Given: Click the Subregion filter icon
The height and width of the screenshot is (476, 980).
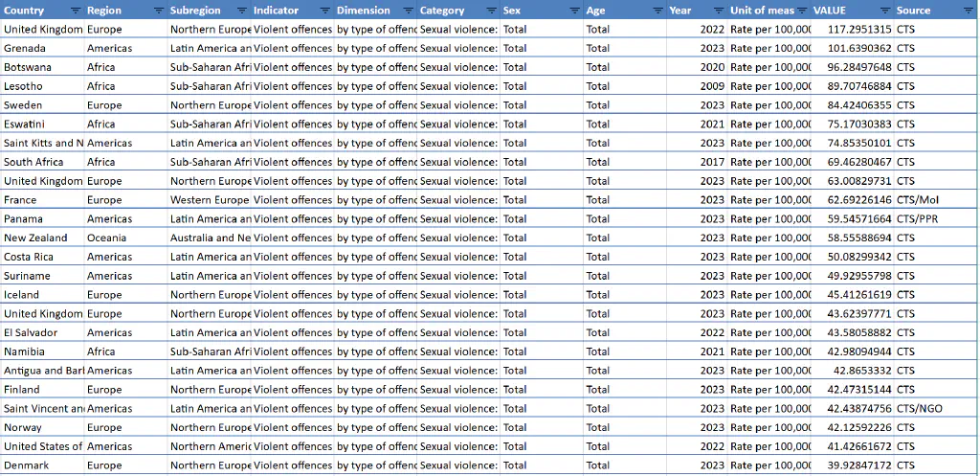Looking at the screenshot, I should pos(242,11).
